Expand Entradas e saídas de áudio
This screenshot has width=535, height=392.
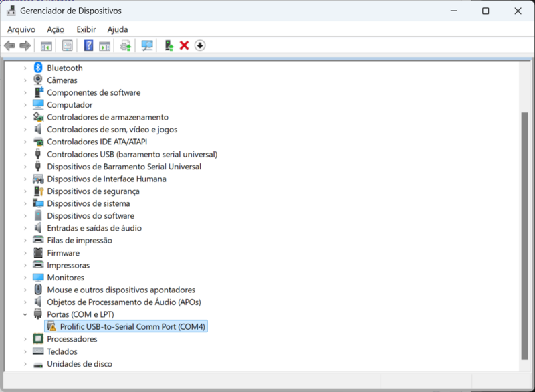tap(25, 228)
